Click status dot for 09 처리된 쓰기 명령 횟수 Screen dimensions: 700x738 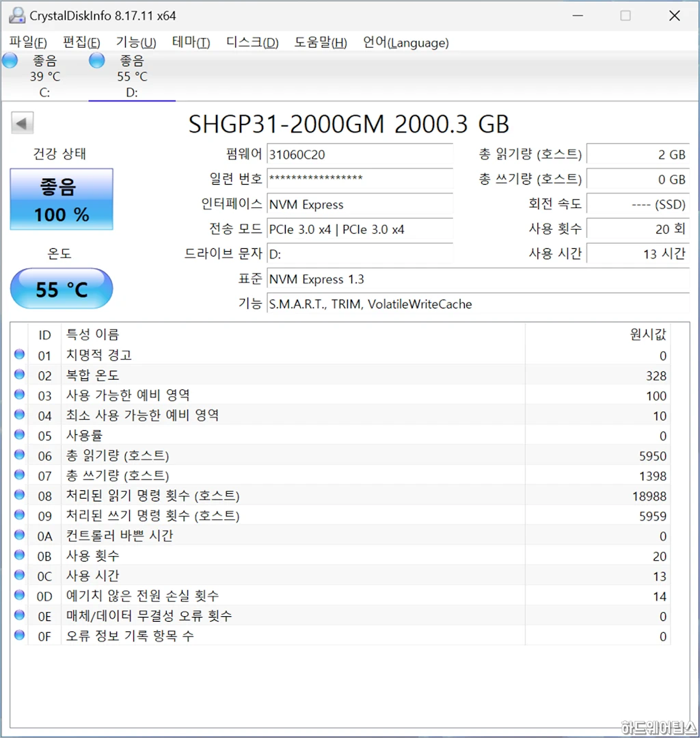(x=19, y=515)
